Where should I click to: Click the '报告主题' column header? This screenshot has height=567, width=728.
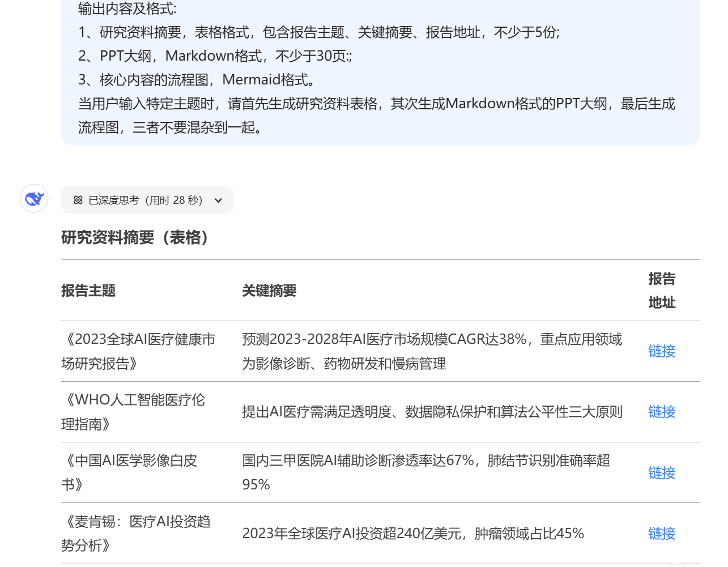coord(88,291)
